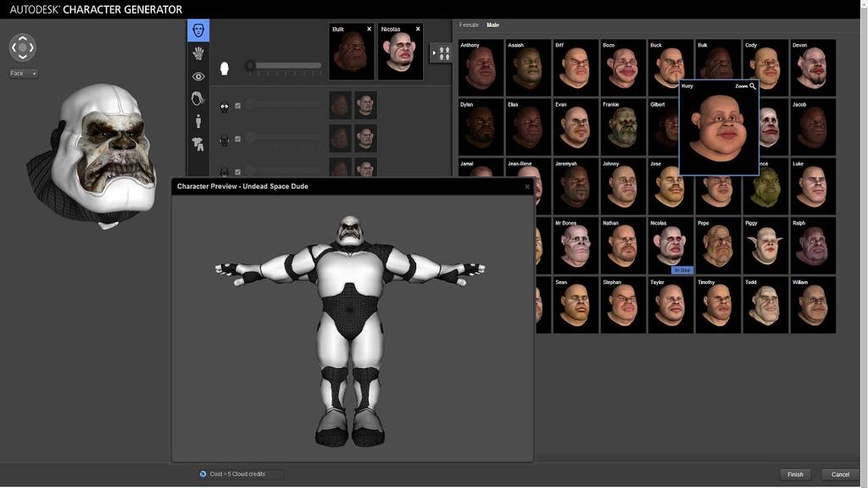Open the Clothing category icon
Viewport: 868px width, 488px height.
click(x=198, y=144)
